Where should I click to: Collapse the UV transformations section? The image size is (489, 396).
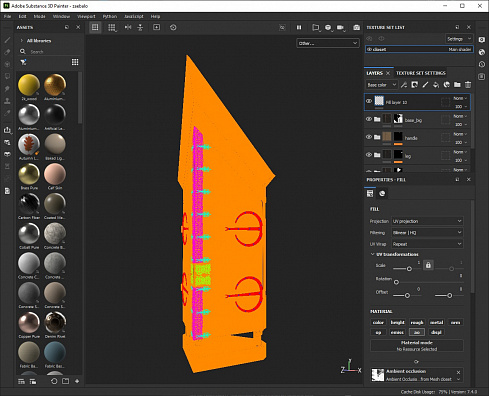pos(373,254)
